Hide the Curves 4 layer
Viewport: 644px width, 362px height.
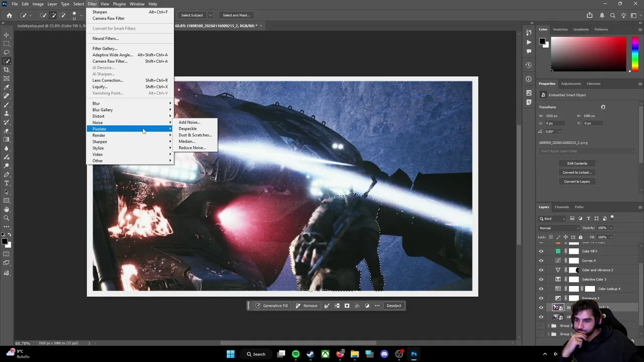tap(541, 260)
